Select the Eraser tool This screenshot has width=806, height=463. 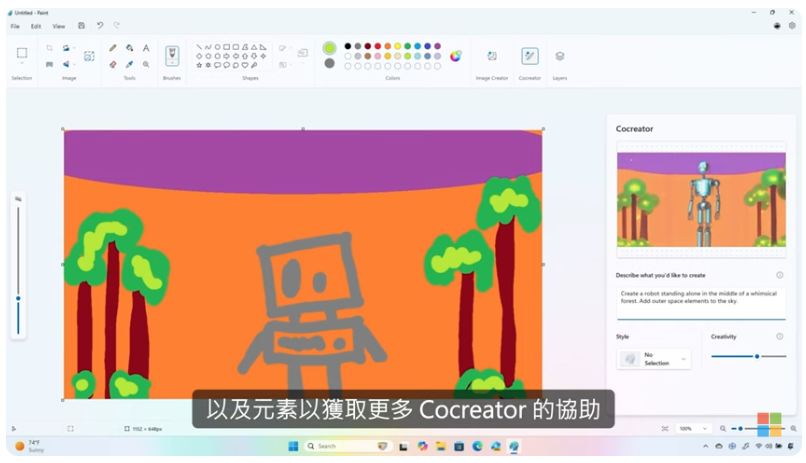[113, 64]
